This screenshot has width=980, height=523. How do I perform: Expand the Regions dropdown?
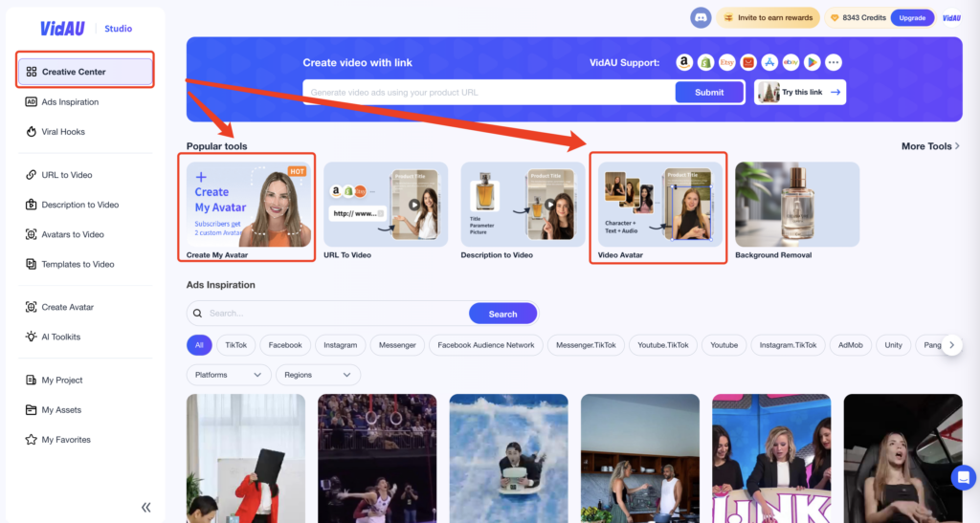(318, 375)
